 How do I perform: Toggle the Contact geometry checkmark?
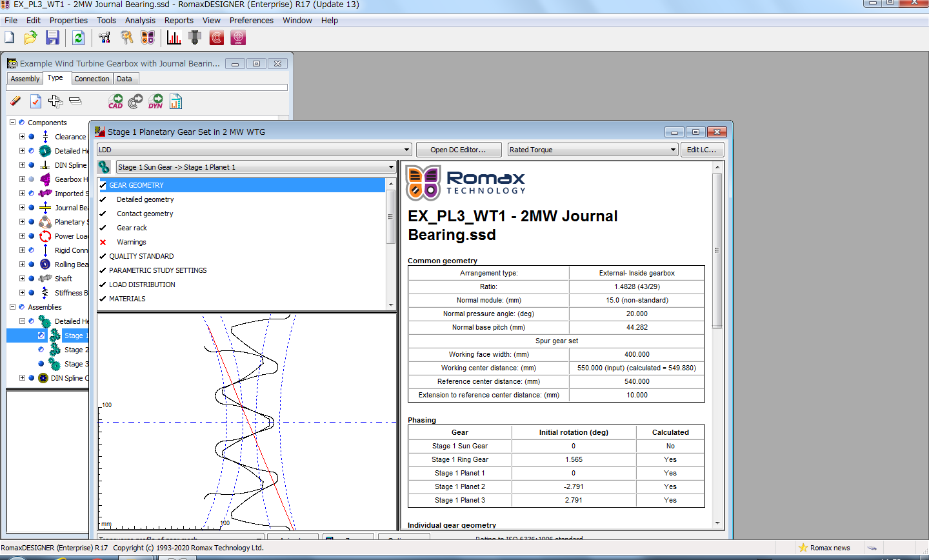103,214
